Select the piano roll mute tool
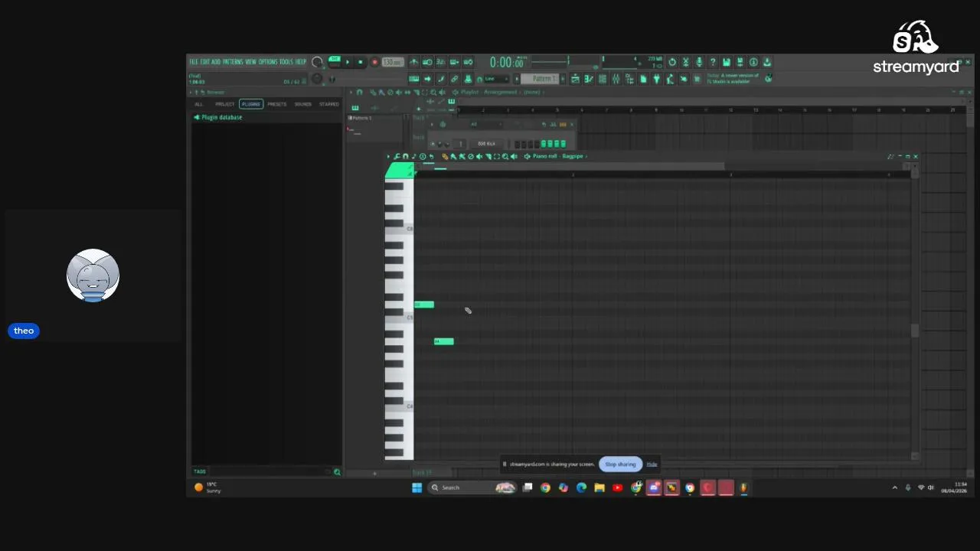 [x=479, y=156]
